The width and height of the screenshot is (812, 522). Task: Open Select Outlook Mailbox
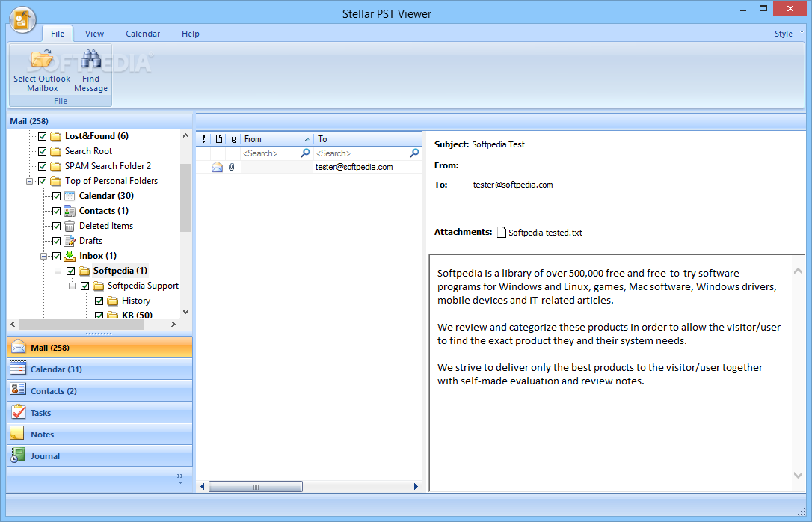coord(42,72)
